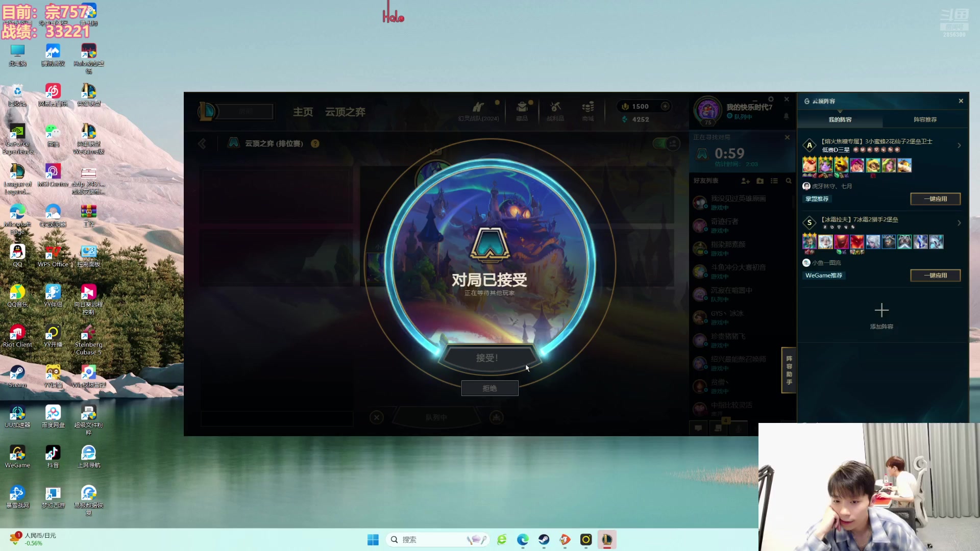Viewport: 980px width, 551px height.
Task: Open the 战利品 loot icon
Action: click(555, 111)
